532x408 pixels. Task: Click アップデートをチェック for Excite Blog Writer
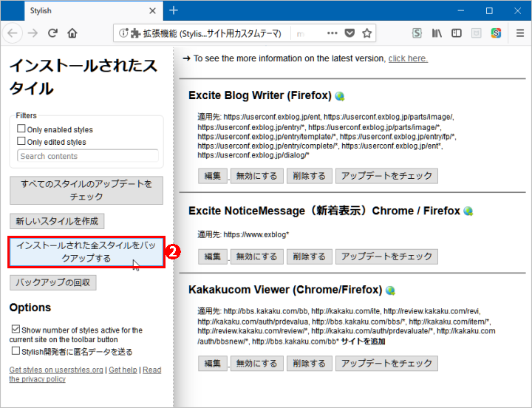tap(386, 176)
